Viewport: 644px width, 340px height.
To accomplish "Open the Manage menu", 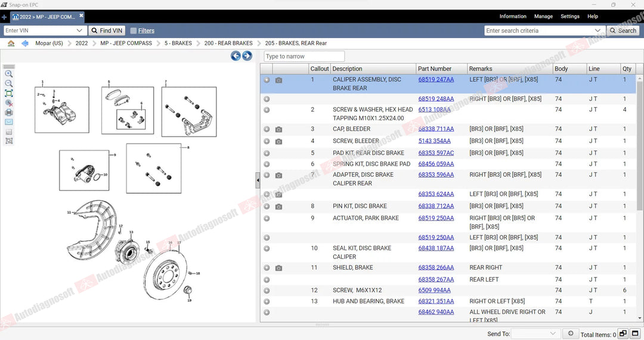I will pos(543,17).
